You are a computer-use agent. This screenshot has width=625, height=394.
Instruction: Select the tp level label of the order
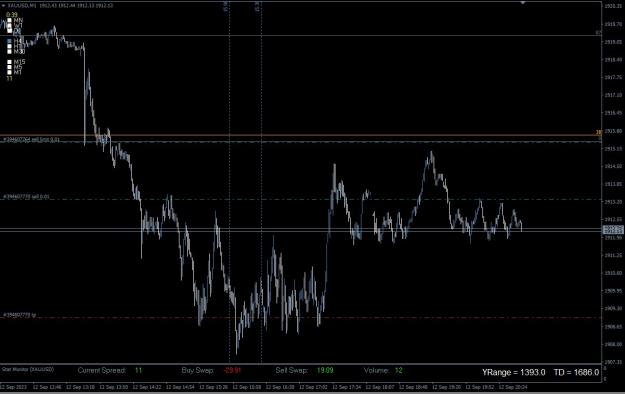click(20, 315)
